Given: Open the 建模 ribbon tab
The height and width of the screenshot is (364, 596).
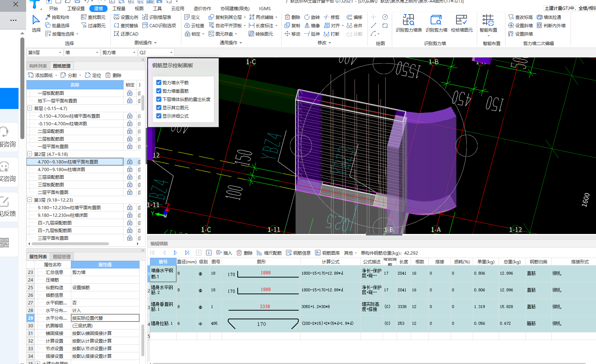Looking at the screenshot, I should [x=98, y=8].
